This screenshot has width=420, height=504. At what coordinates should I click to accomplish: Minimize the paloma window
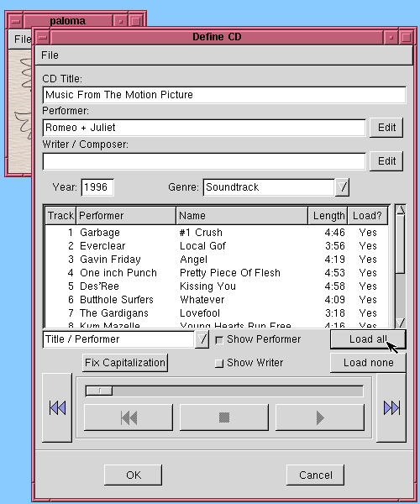[120, 21]
